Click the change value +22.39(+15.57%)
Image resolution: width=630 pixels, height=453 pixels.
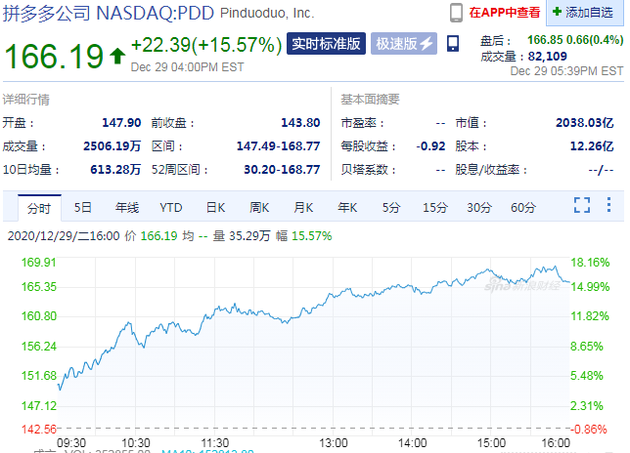[207, 45]
